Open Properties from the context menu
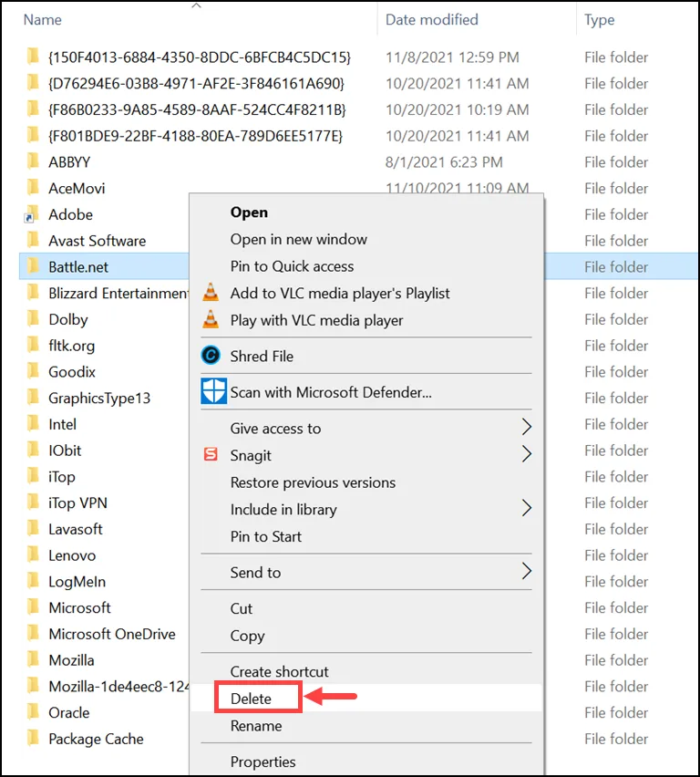The image size is (700, 777). click(262, 761)
